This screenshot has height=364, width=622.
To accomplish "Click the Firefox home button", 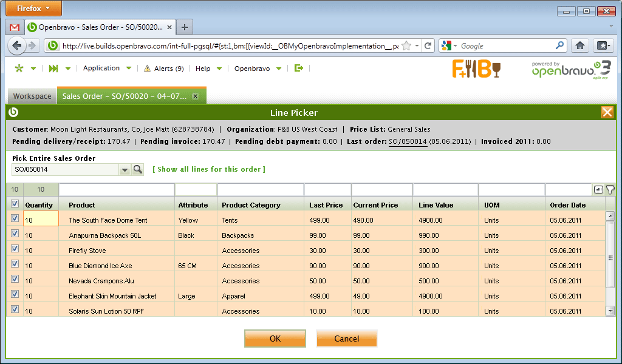I will (580, 45).
